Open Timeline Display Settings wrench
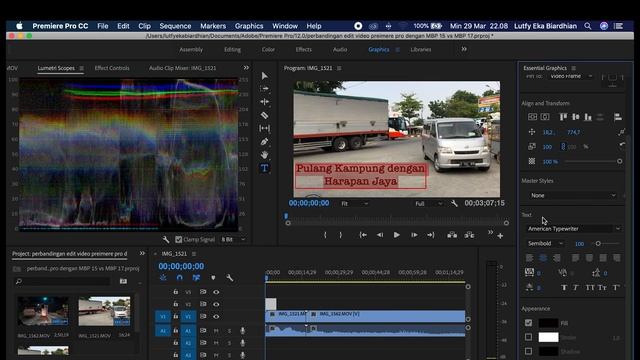Image resolution: width=640 pixels, height=360 pixels. (229, 278)
